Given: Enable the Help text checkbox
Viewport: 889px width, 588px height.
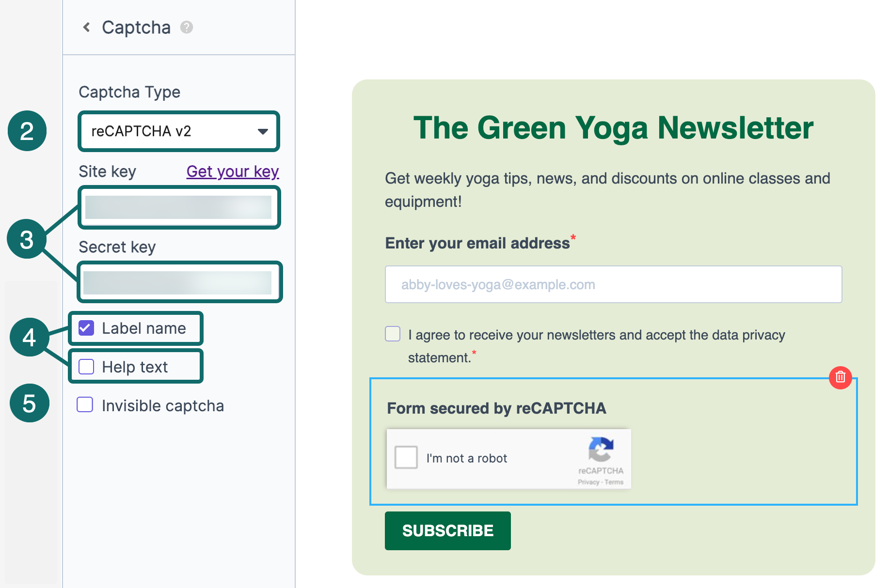Looking at the screenshot, I should (x=86, y=367).
